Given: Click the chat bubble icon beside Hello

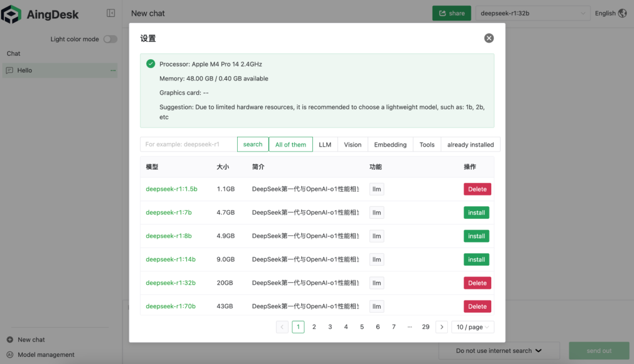Looking at the screenshot, I should coord(9,70).
